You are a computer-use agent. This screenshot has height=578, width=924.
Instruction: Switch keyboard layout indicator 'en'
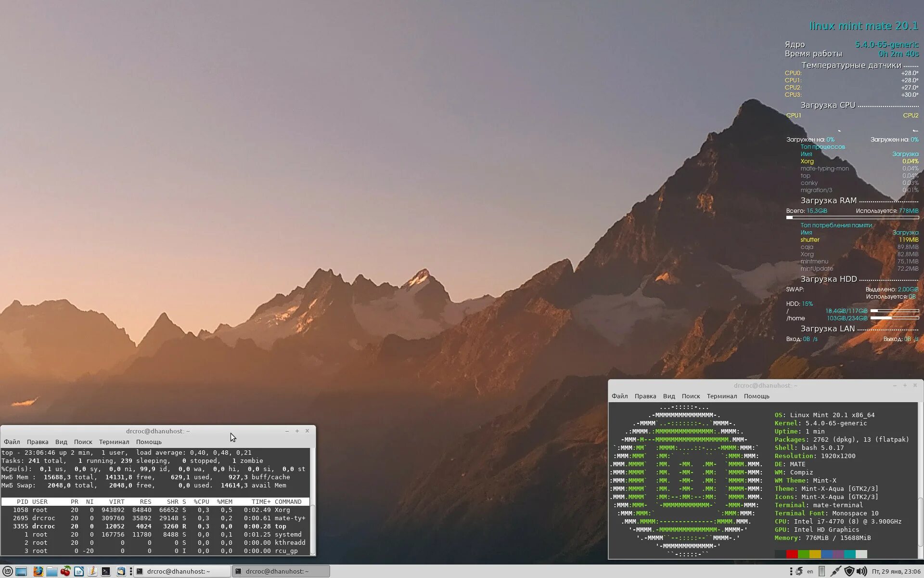click(x=810, y=572)
